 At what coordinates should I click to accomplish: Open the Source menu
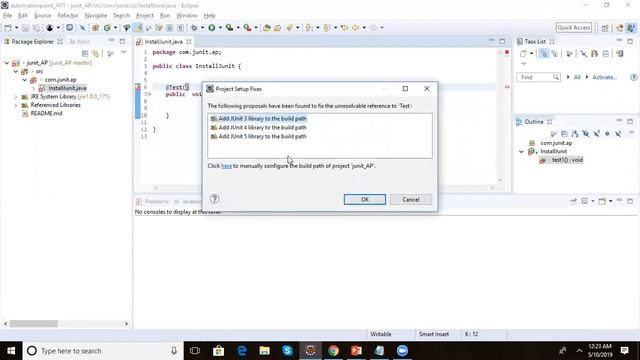click(x=42, y=16)
